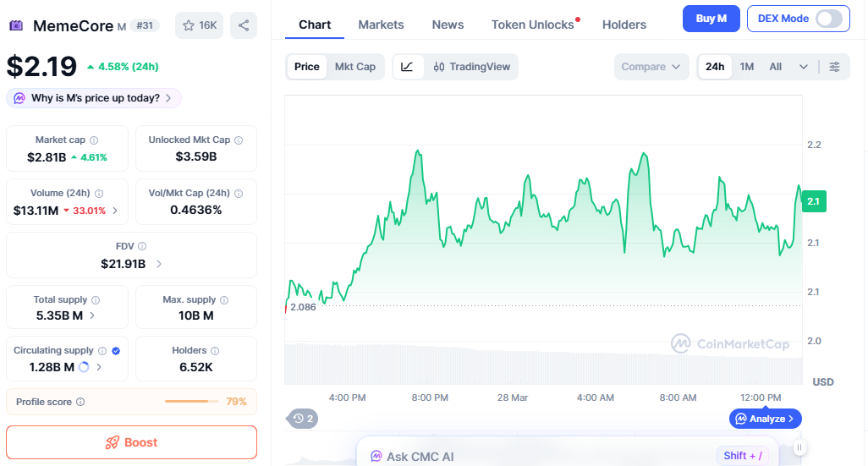
Task: Click the FDV info icon
Action: pos(142,246)
